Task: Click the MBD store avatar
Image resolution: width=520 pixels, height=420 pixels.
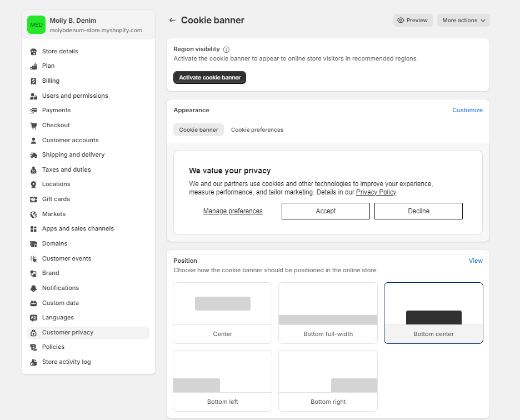Action: pos(36,24)
